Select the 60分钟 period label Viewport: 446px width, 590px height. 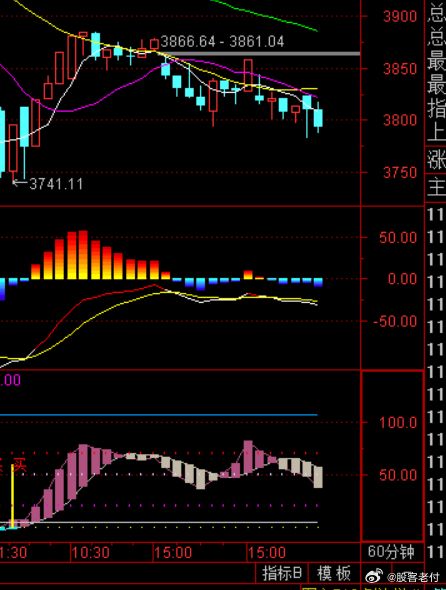click(391, 552)
